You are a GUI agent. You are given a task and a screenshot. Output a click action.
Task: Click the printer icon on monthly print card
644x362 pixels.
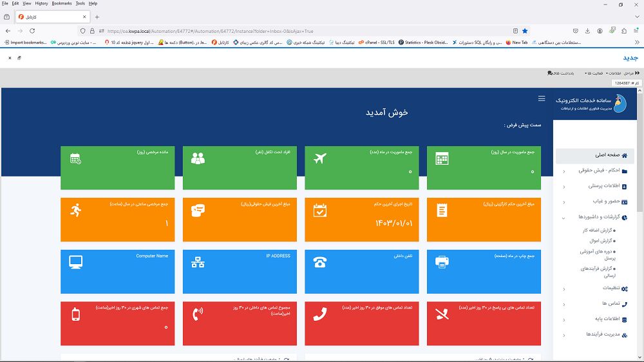(x=442, y=262)
